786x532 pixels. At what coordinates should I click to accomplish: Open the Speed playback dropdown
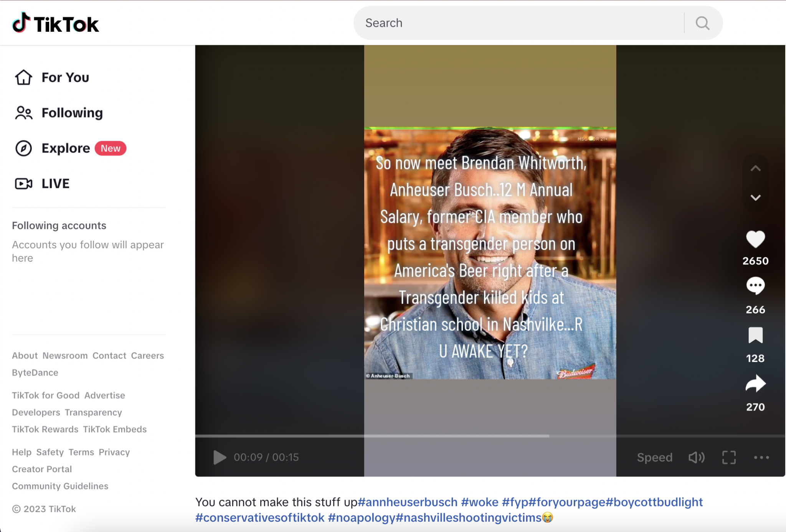click(x=654, y=457)
